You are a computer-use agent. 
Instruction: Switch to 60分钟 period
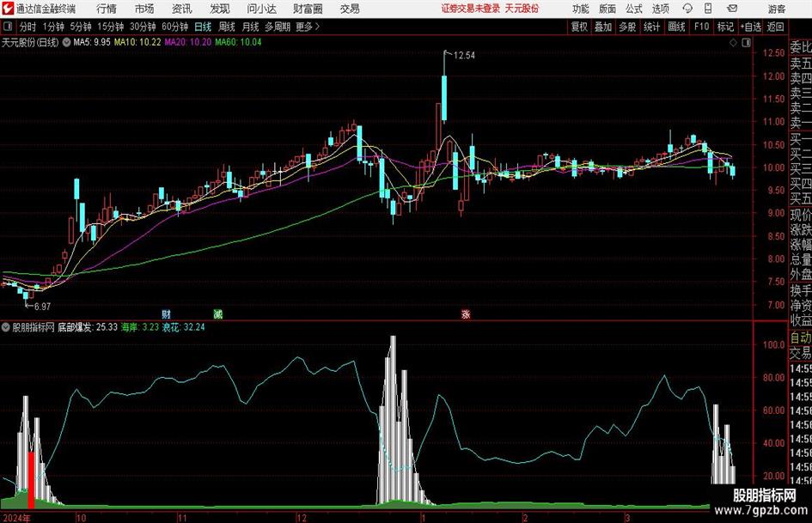pyautogui.click(x=174, y=27)
